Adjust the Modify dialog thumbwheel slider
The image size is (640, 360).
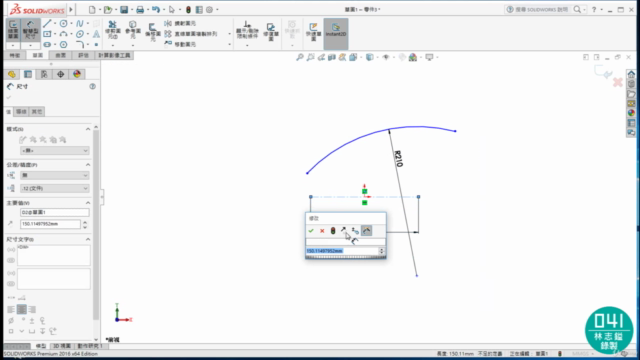pyautogui.click(x=345, y=258)
